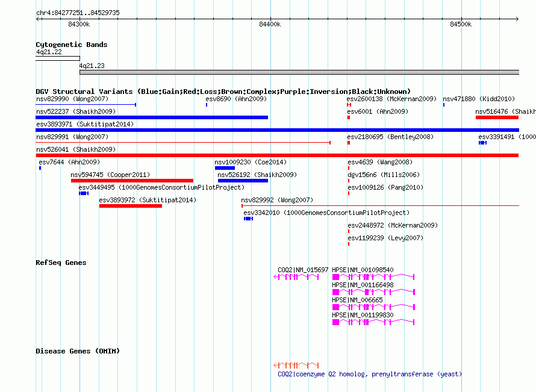Click the esv1009126 (Pang2010) label

pyautogui.click(x=385, y=187)
